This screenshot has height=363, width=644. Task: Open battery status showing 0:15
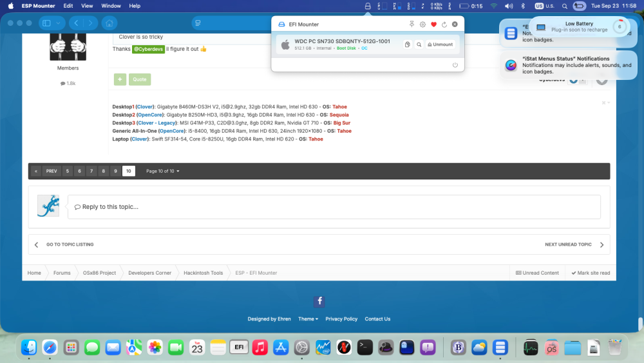point(471,6)
